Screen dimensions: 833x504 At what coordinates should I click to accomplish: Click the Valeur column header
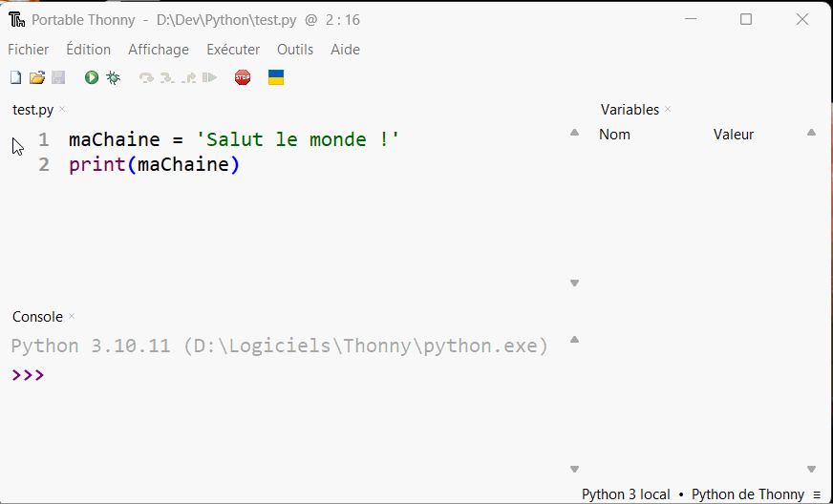(x=734, y=135)
